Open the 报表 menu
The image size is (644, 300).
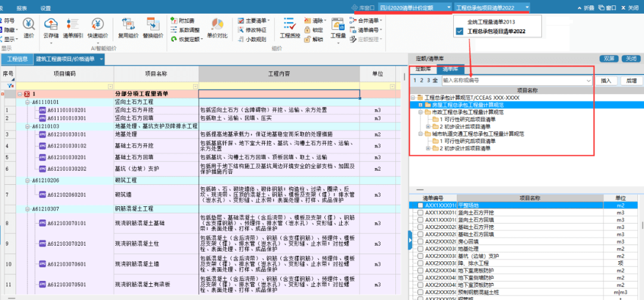tap(22, 8)
